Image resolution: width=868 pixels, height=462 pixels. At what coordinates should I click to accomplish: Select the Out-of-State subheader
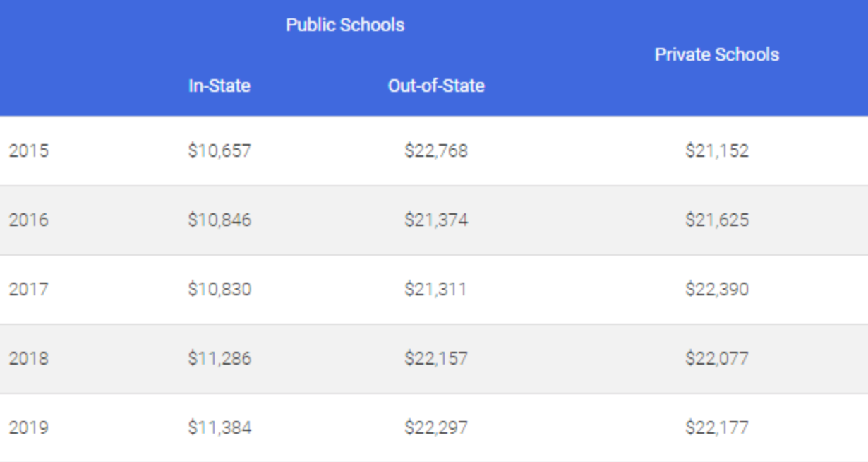436,86
